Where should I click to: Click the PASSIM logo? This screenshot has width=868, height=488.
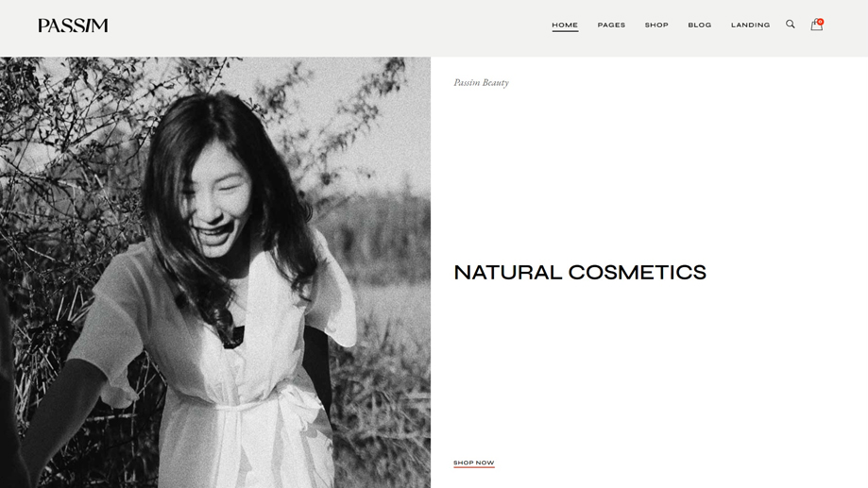pos(73,25)
